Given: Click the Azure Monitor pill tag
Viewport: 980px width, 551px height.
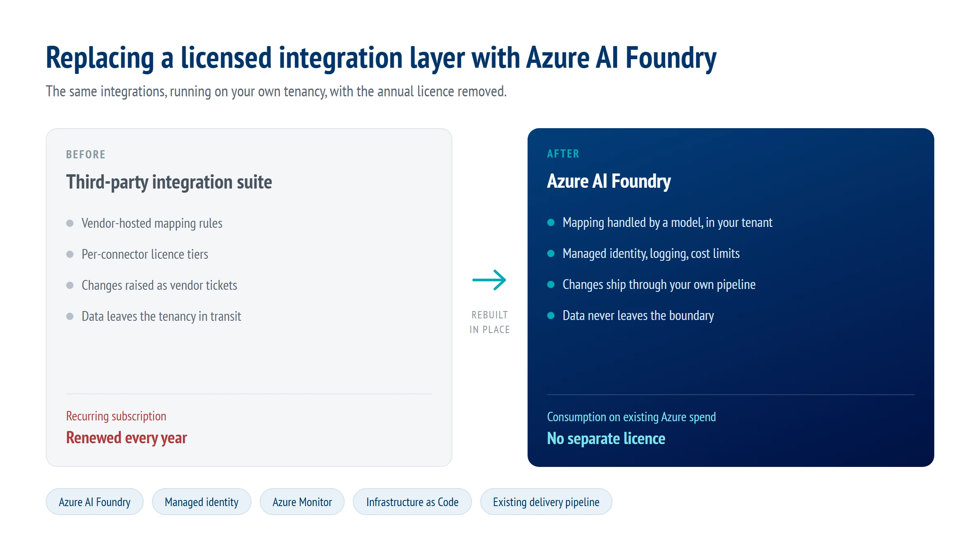Looking at the screenshot, I should (302, 502).
